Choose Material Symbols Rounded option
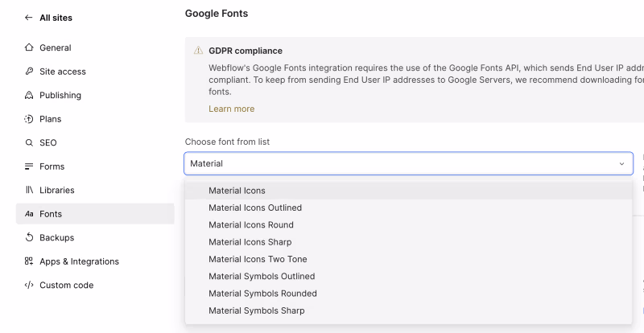This screenshot has width=644, height=333. point(262,294)
